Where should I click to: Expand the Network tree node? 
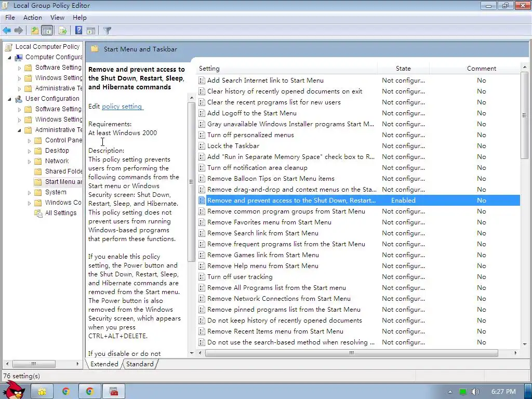[x=29, y=162]
